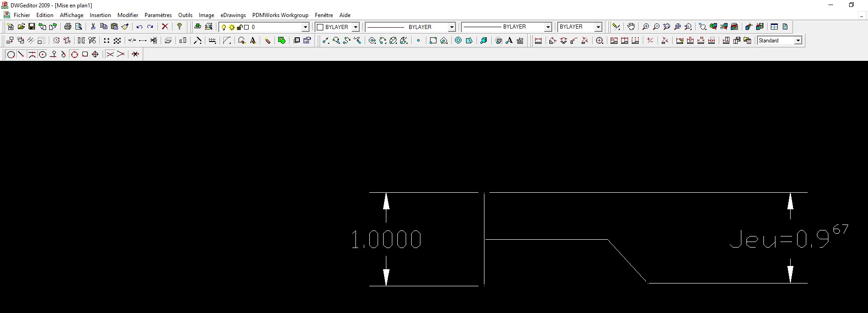This screenshot has width=868, height=313.
Task: Open the Fichier menu
Action: tap(22, 15)
